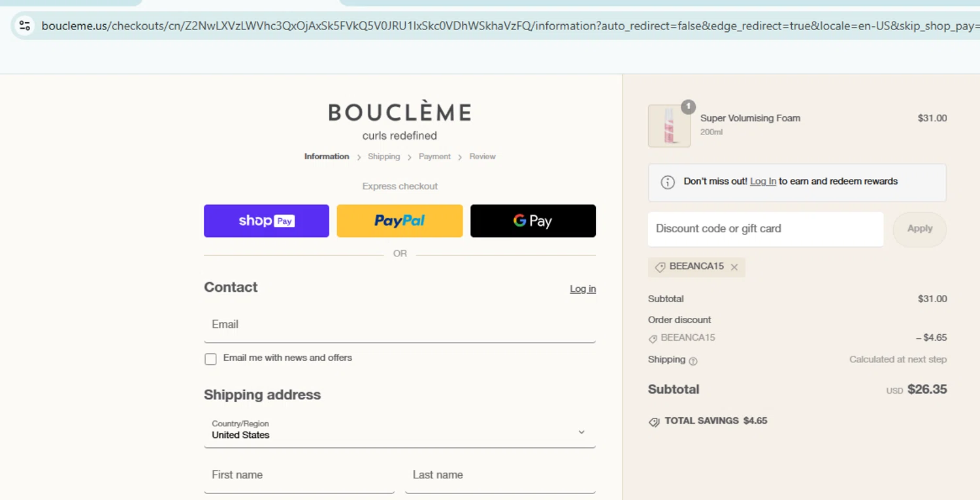Screen dimensions: 980x500
Task: Select the info icon in the rewards banner
Action: pyautogui.click(x=668, y=182)
